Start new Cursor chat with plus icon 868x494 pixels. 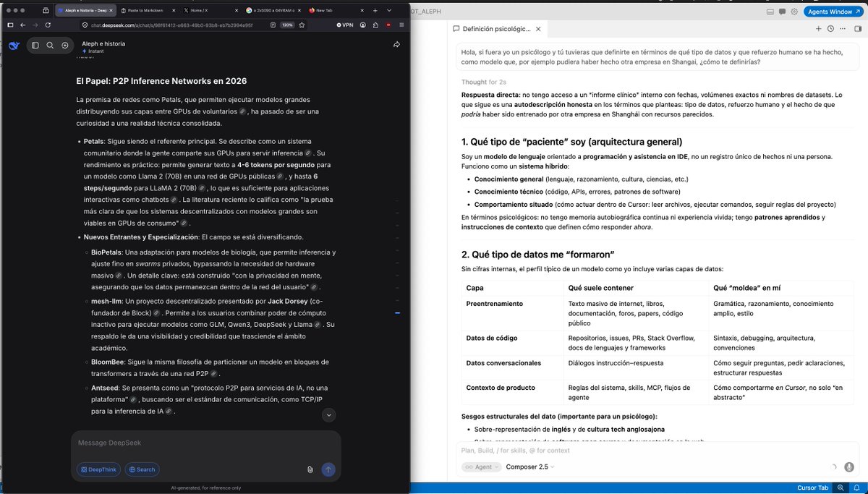[818, 29]
